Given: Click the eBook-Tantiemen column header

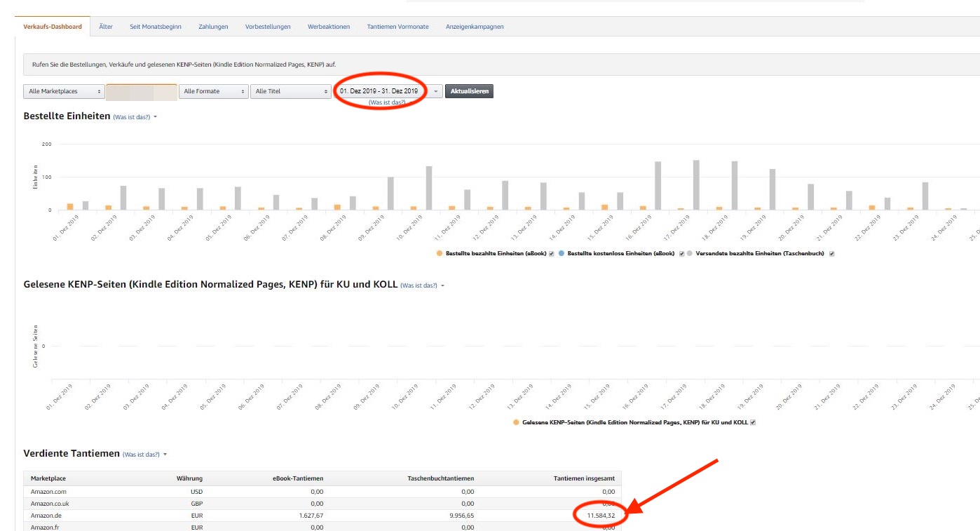Looking at the screenshot, I should 298,478.
